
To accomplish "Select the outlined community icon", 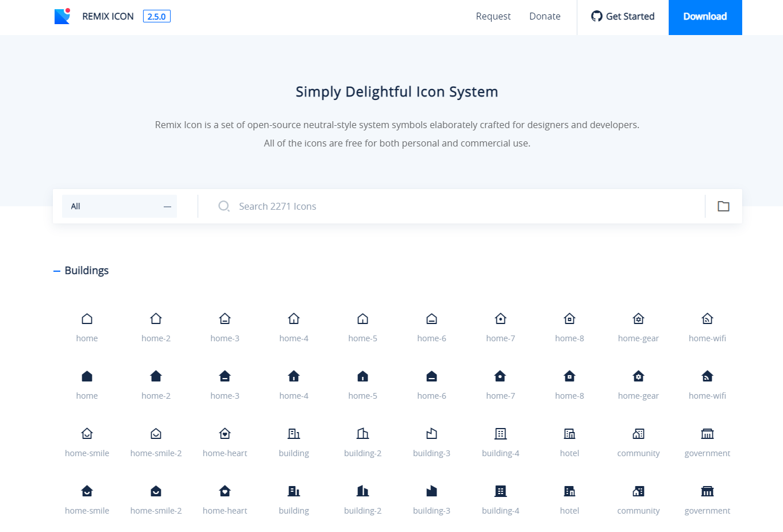I will pyautogui.click(x=638, y=434).
